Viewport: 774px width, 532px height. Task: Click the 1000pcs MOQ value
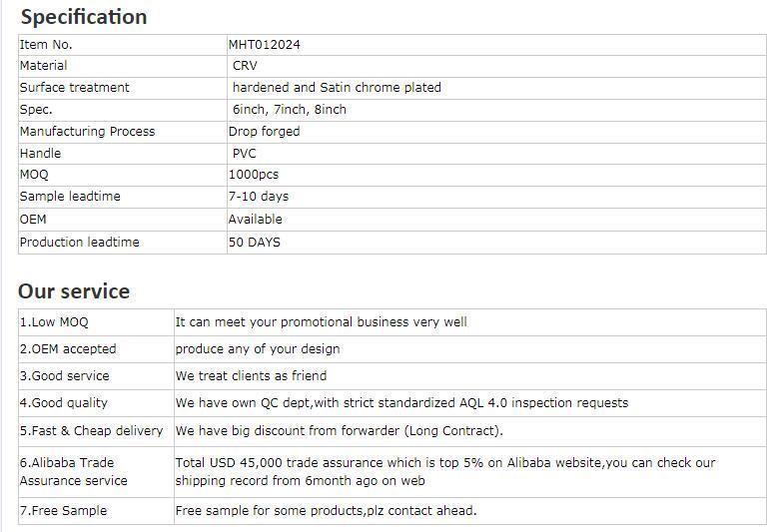point(254,175)
